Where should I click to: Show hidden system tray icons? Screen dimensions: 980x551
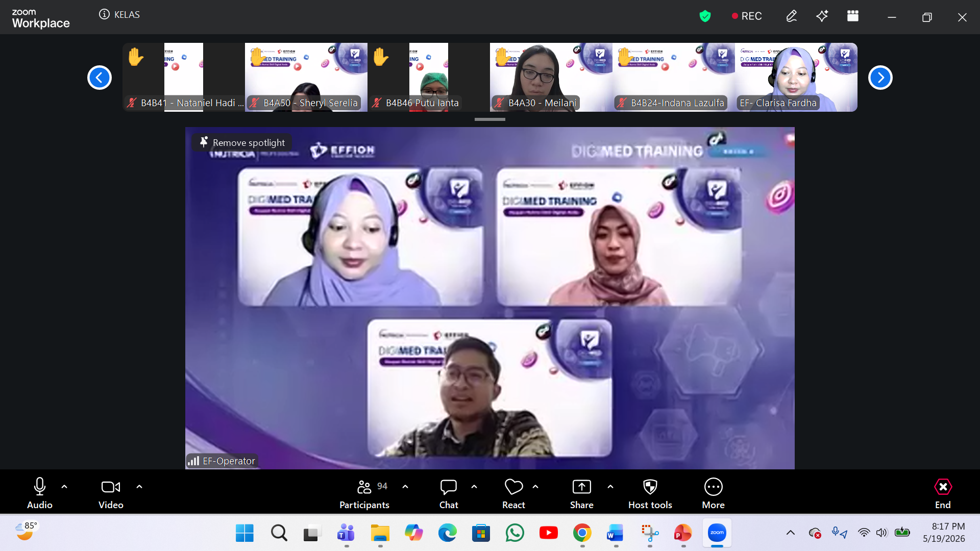[x=791, y=533]
